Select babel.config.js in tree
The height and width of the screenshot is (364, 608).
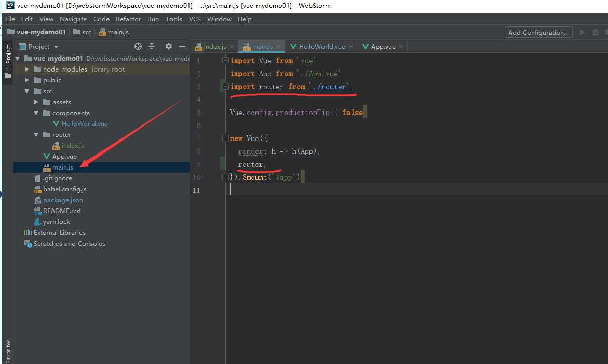64,189
